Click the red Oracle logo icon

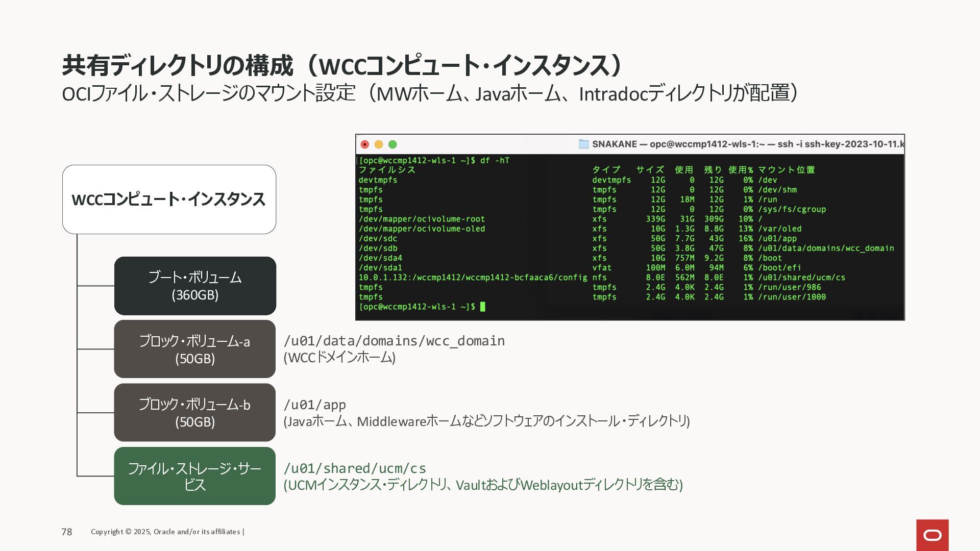click(932, 535)
